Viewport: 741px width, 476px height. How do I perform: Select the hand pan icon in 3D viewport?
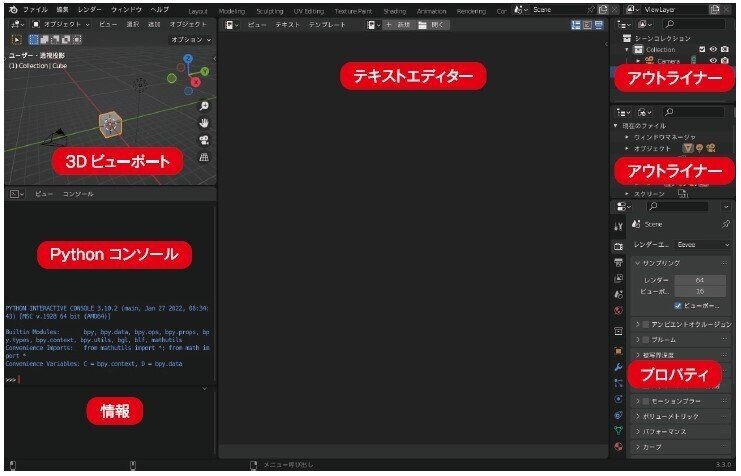pos(204,123)
